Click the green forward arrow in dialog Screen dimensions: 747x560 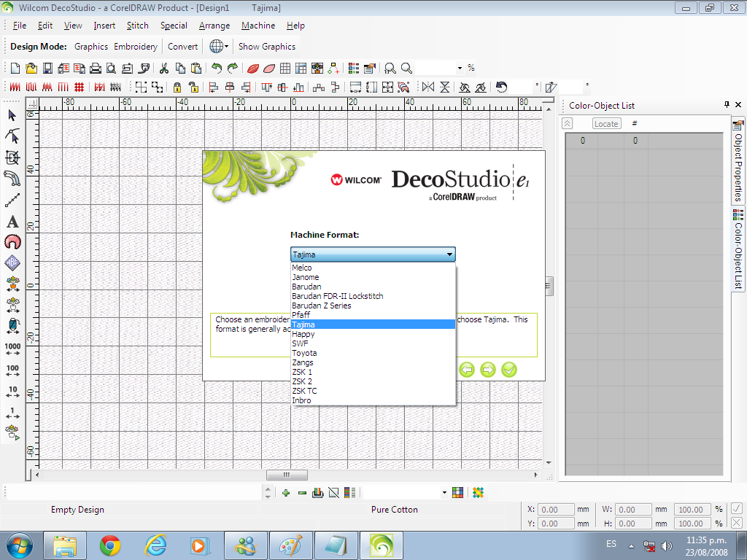(488, 370)
